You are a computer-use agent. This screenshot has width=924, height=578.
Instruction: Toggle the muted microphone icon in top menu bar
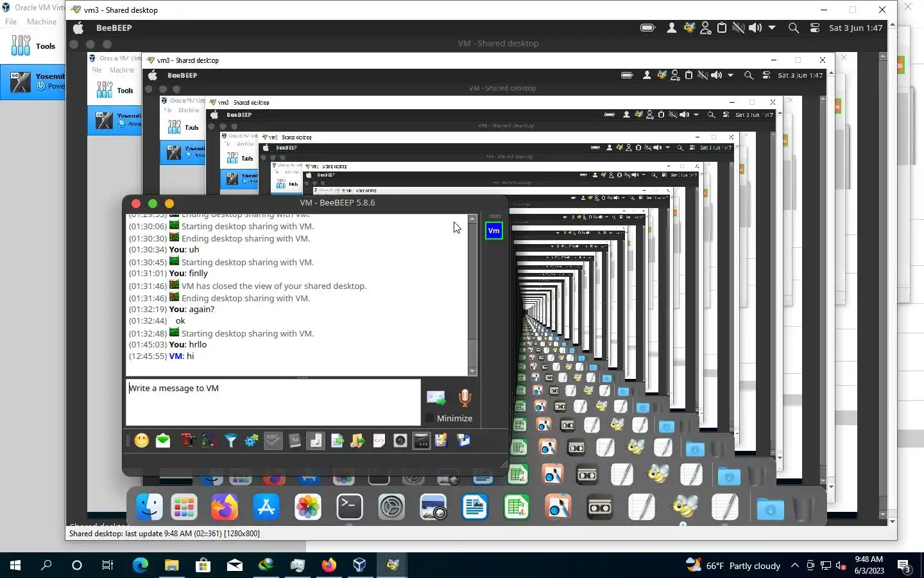(x=739, y=28)
